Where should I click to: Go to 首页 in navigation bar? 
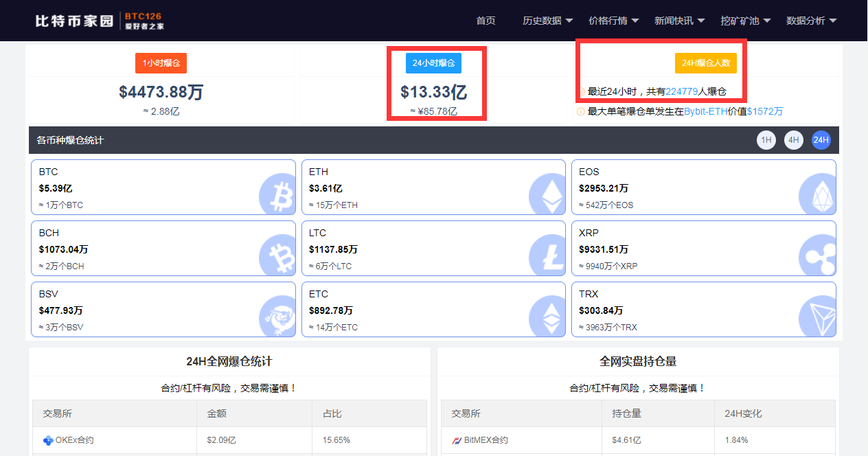click(x=486, y=21)
